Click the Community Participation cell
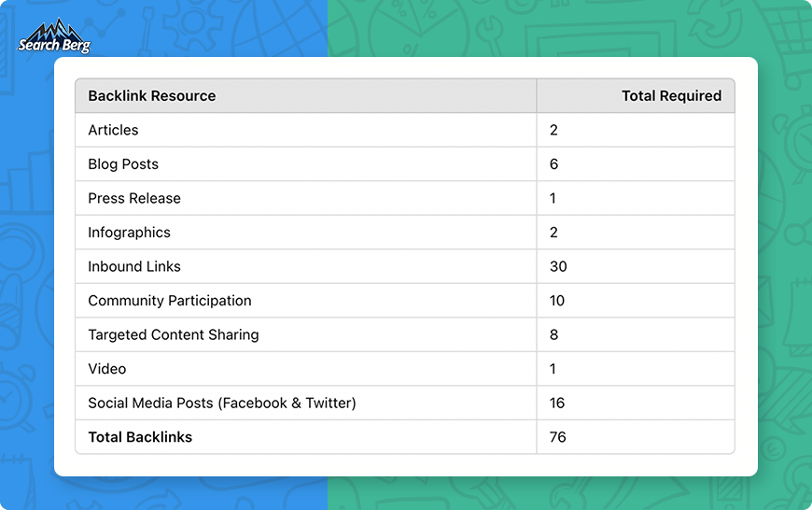 point(306,301)
